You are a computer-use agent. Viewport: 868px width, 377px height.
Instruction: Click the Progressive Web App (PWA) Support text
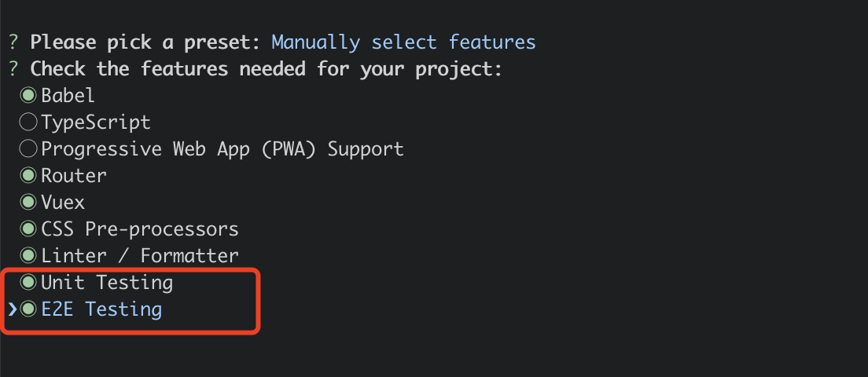pyautogui.click(x=223, y=149)
